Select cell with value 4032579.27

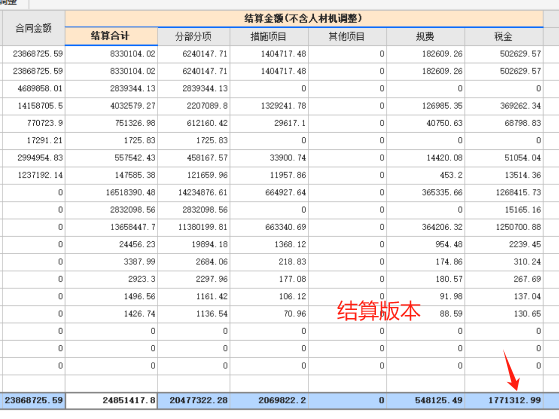pos(111,106)
